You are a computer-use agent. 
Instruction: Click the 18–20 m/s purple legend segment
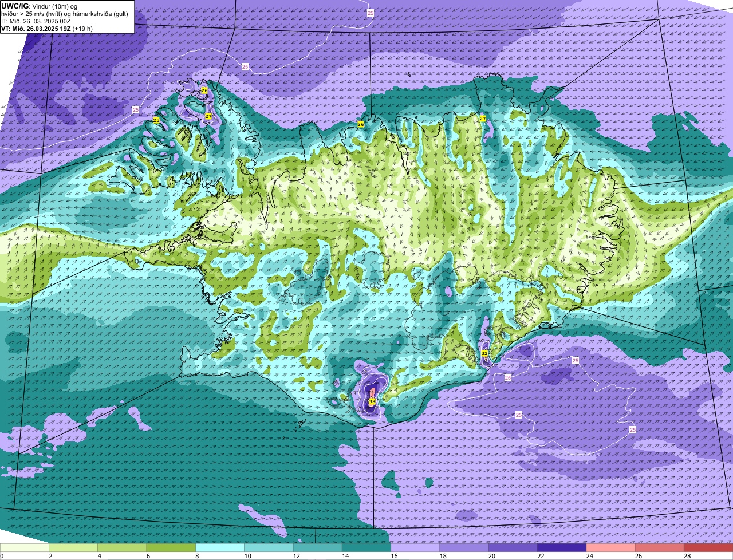(x=464, y=547)
